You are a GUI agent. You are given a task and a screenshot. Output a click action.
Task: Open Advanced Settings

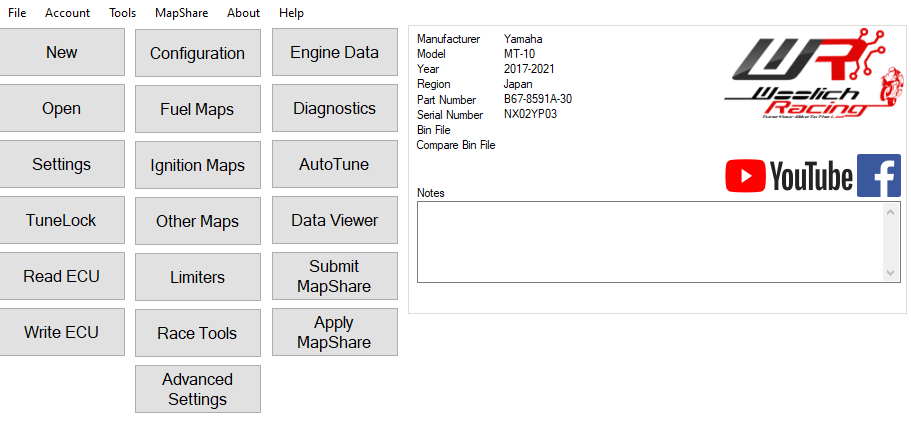(x=197, y=389)
